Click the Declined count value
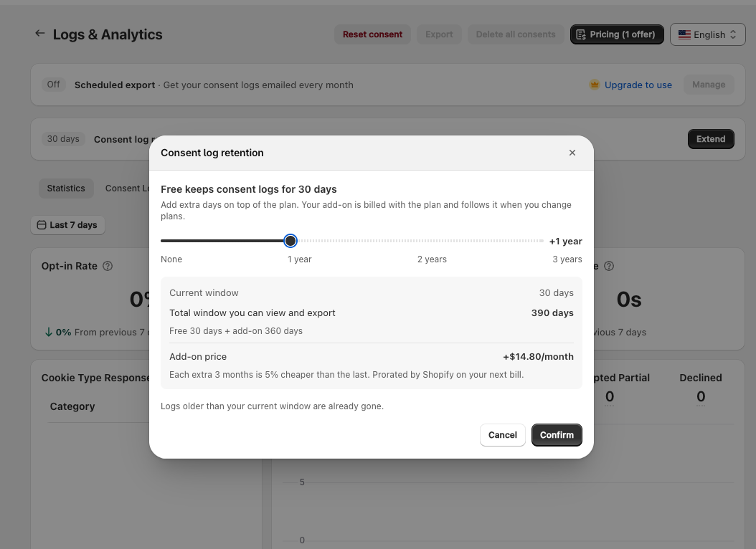 (x=701, y=396)
